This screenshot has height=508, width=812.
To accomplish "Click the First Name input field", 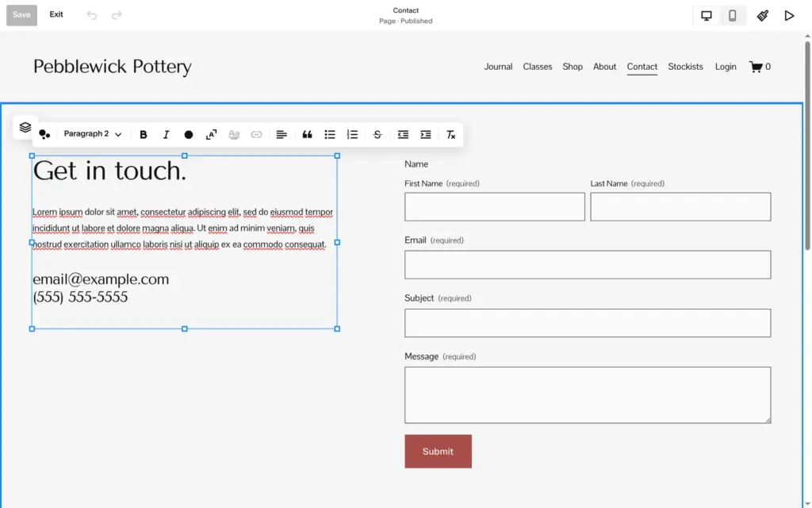I will tap(495, 207).
